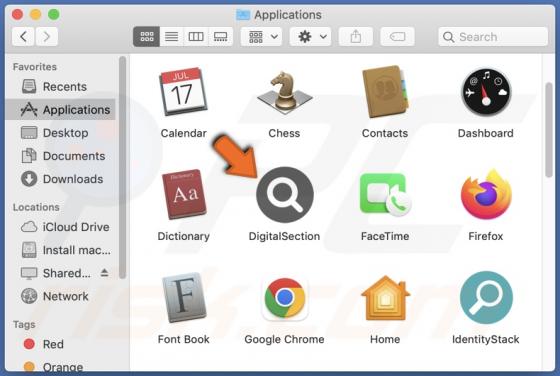Image resolution: width=560 pixels, height=376 pixels.
Task: Close the Finder window
Action: (17, 14)
